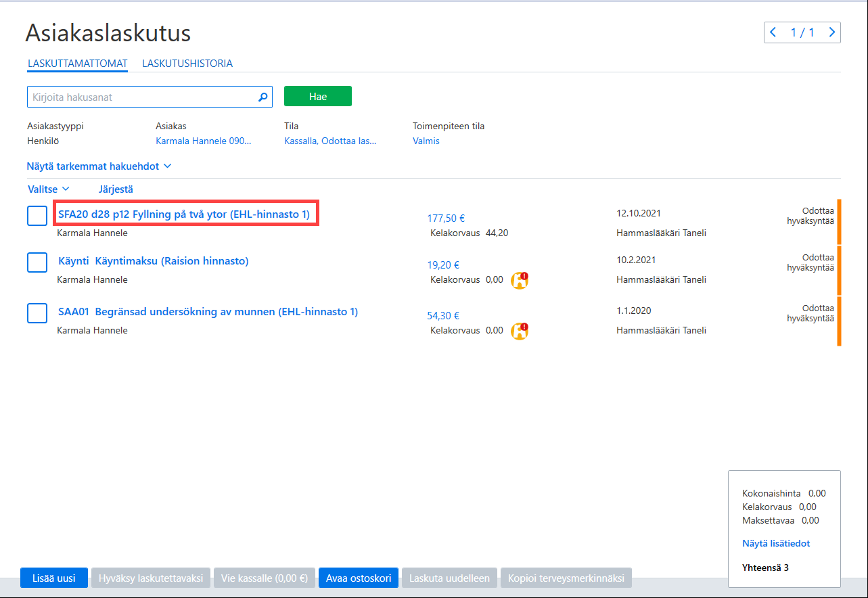Tick checkbox for SFA20 Fyllning row
Viewport: 868px width, 598px height.
(x=37, y=216)
